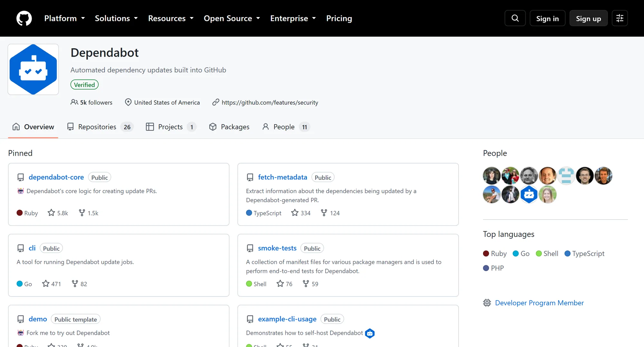This screenshot has height=347, width=644.
Task: Click the fork icon on cli card
Action: click(75, 284)
